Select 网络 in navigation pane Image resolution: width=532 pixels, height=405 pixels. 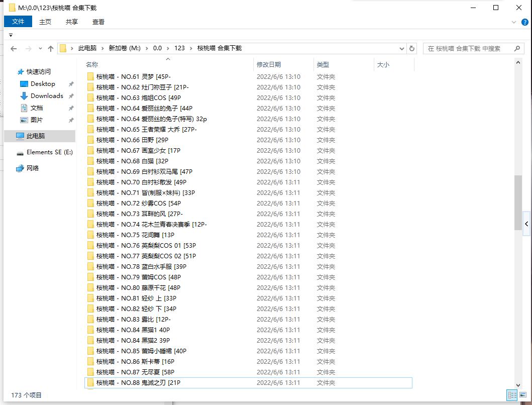click(x=33, y=168)
